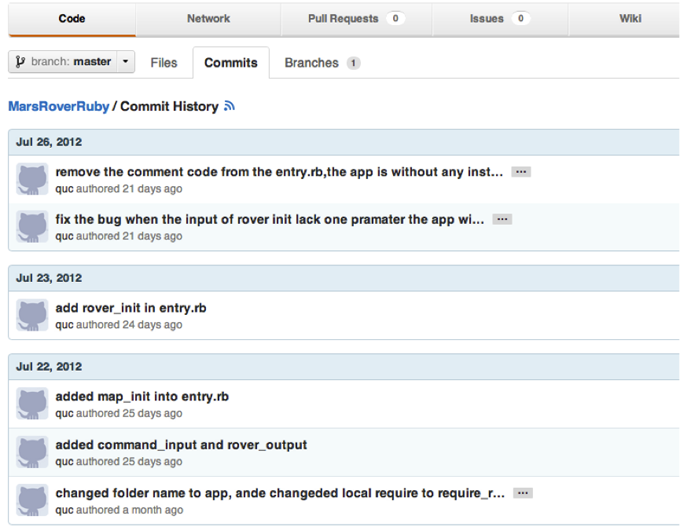
Task: Click avatar for 'added command_input and rover_output' commit
Action: click(x=33, y=452)
